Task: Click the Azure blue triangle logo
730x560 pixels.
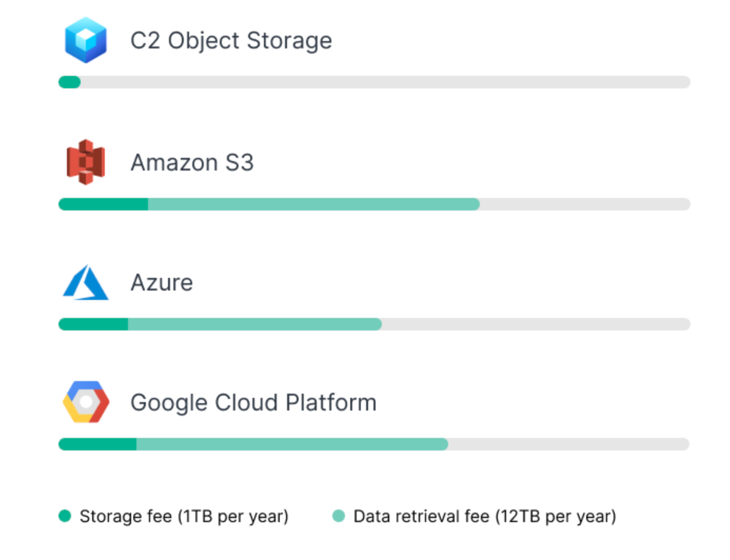Action: tap(85, 283)
